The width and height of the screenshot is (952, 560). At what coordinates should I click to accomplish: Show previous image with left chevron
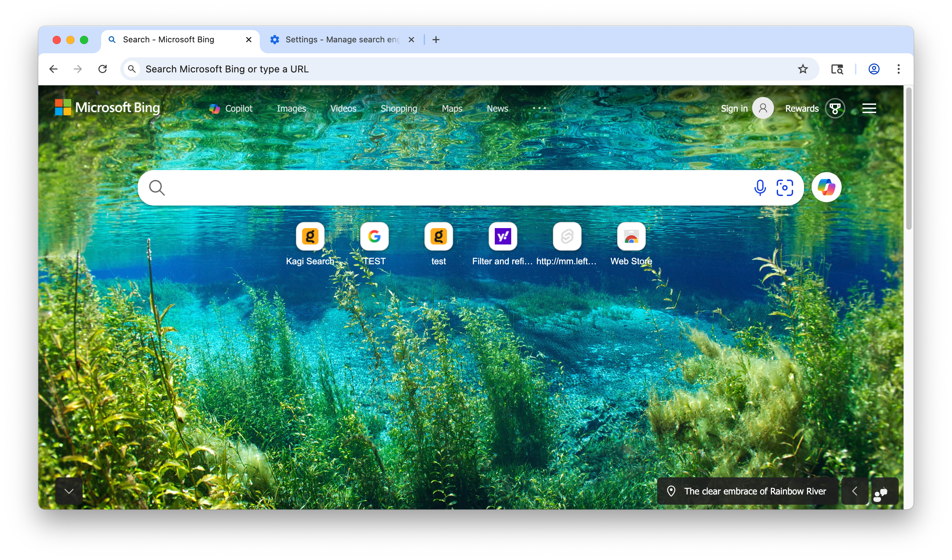pyautogui.click(x=854, y=491)
